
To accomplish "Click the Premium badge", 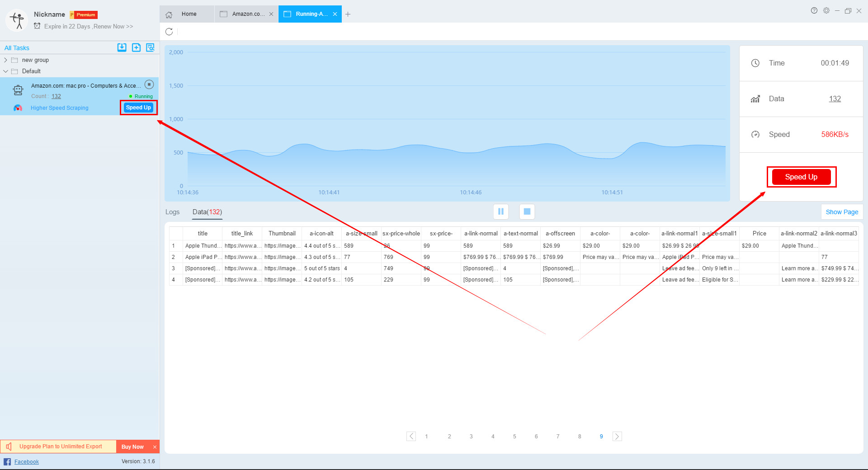I will click(x=84, y=15).
